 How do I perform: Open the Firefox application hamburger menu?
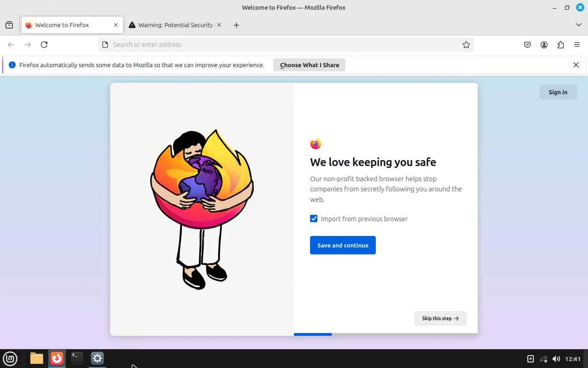tap(577, 45)
